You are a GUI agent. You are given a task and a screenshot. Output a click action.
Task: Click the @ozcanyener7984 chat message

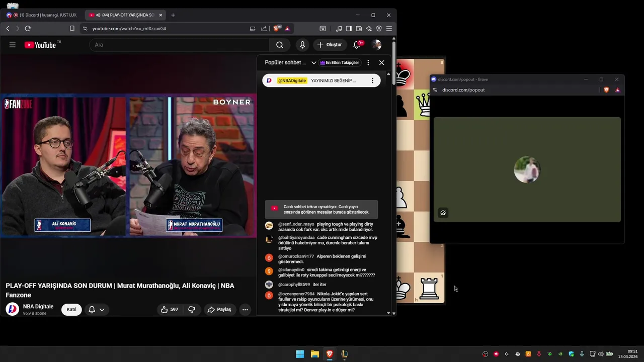[x=321, y=302]
